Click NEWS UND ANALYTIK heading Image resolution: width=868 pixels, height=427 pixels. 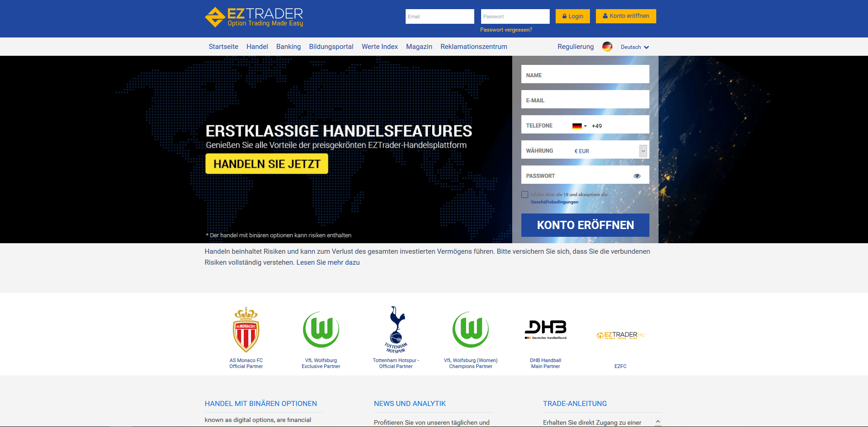(x=410, y=404)
